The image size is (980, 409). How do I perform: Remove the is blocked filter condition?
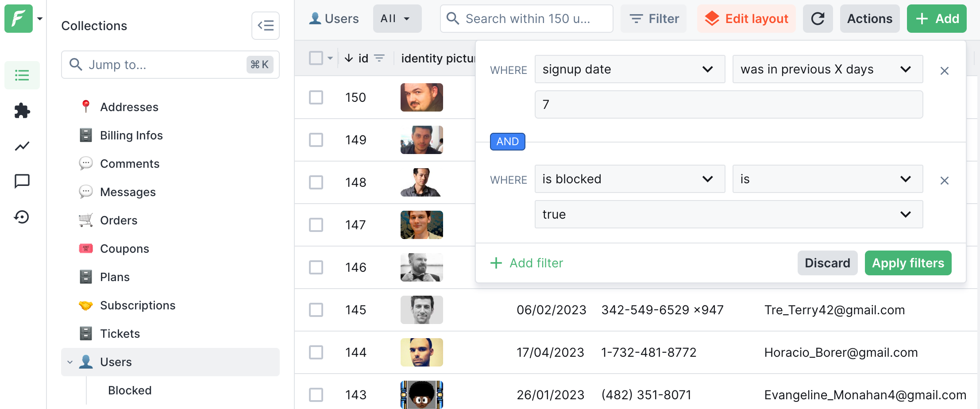944,181
